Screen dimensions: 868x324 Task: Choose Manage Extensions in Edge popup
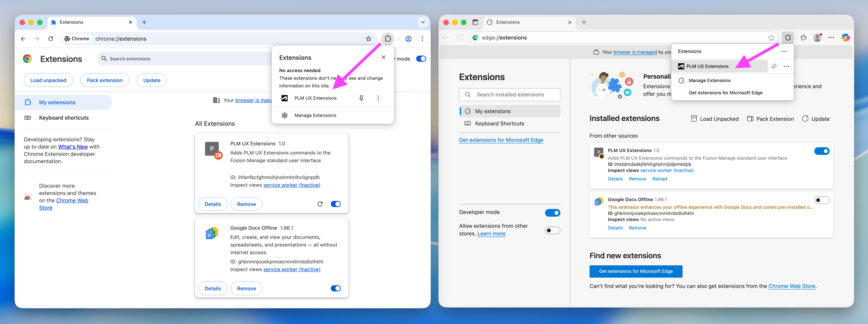pos(709,81)
